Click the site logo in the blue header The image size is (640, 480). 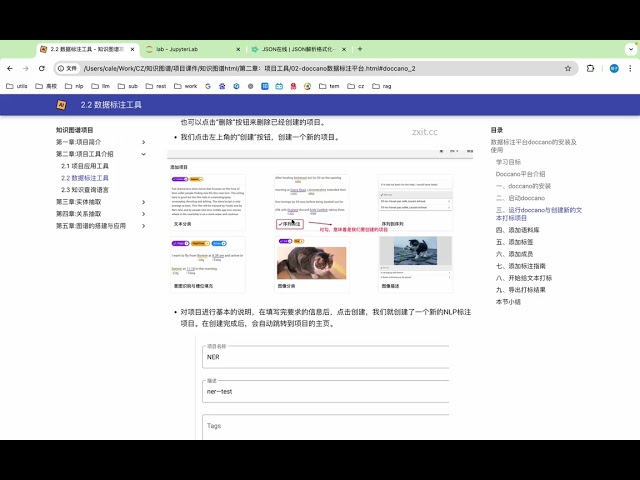point(61,105)
